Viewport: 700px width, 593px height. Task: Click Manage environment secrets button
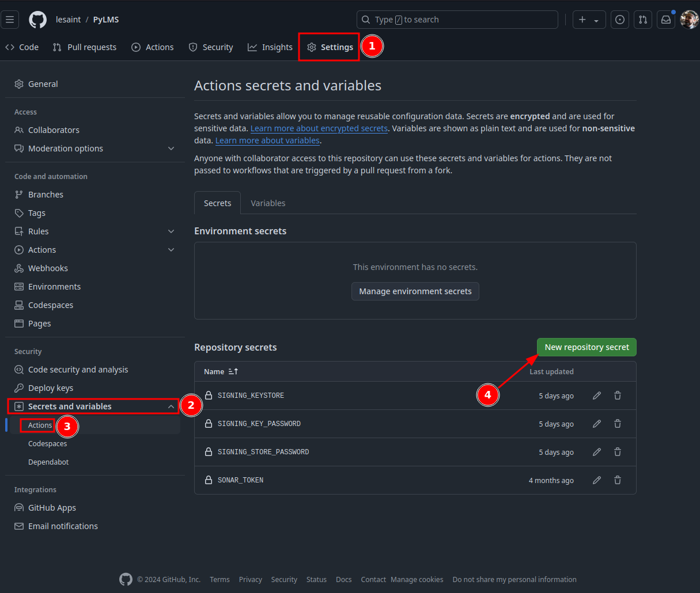click(415, 291)
